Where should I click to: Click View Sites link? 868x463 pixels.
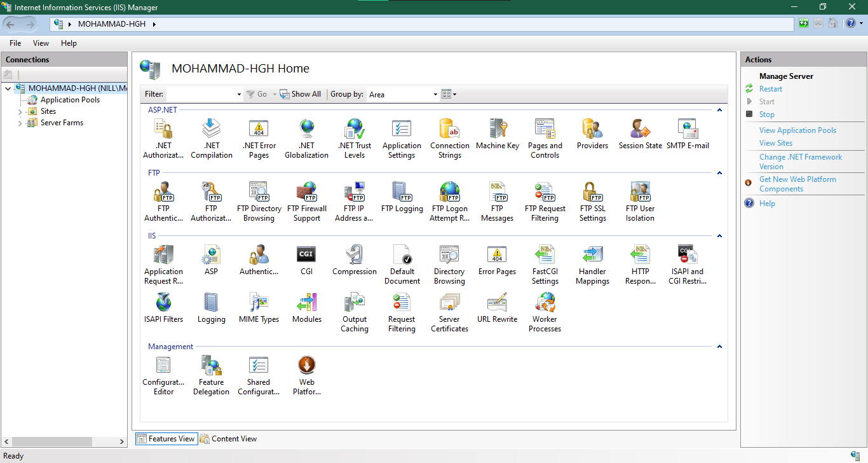[776, 143]
